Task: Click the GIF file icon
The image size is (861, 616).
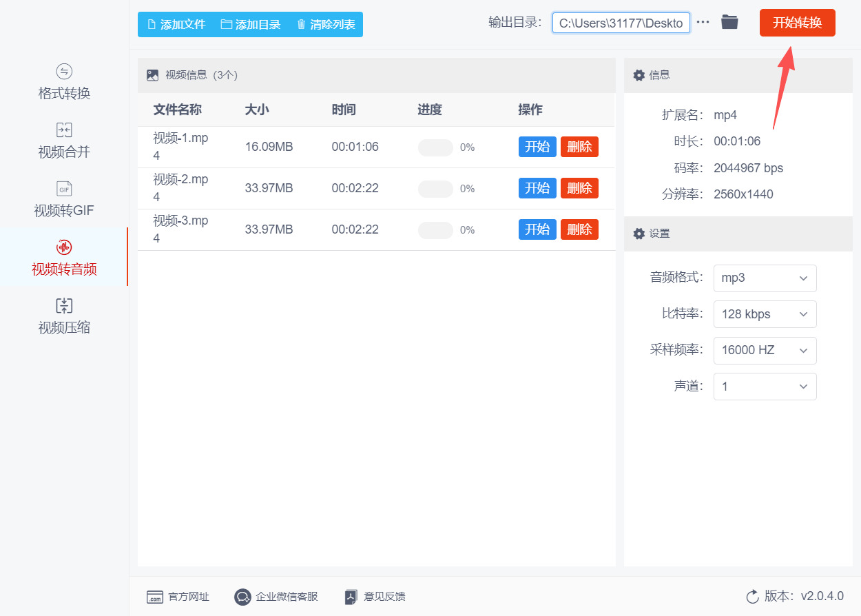Action: coord(64,189)
